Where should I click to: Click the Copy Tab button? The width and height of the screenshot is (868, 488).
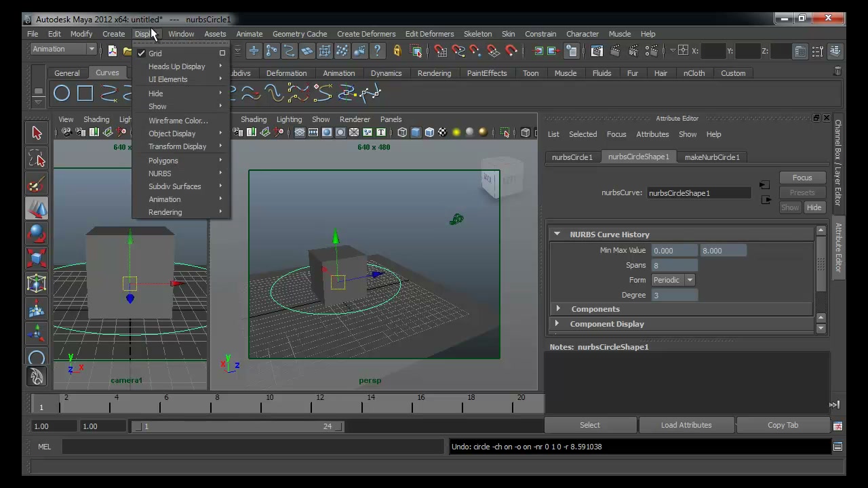click(783, 425)
